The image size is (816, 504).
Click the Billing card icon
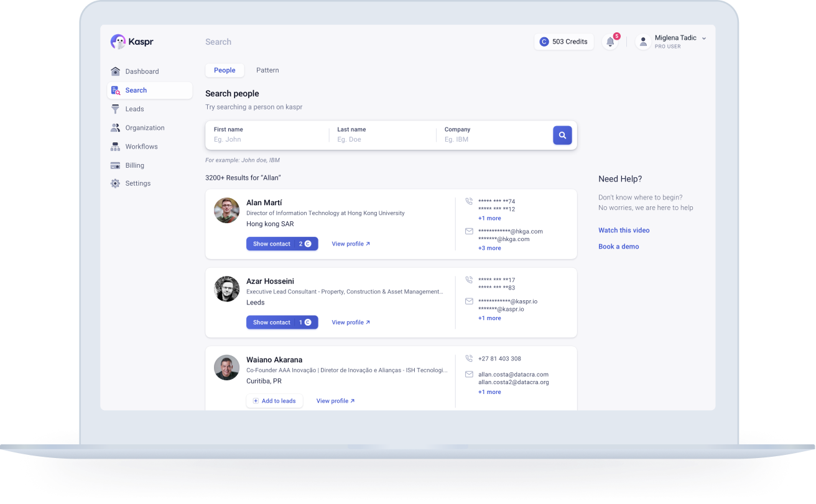pos(115,165)
